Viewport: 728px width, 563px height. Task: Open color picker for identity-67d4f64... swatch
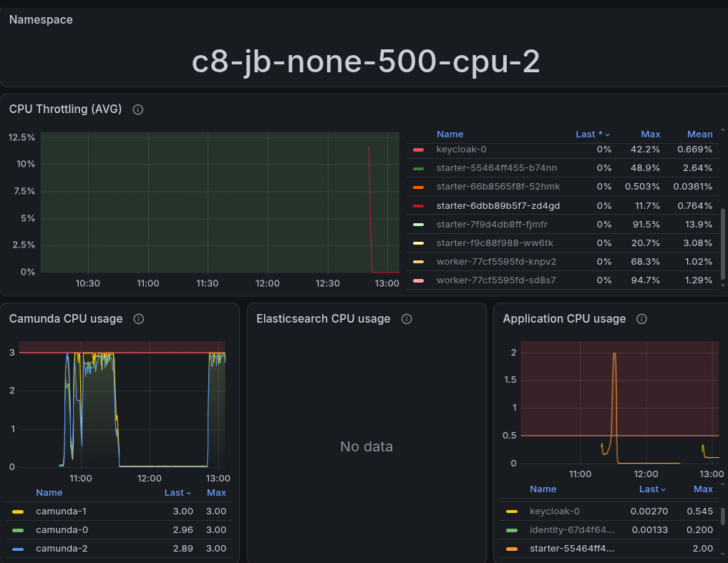(x=512, y=530)
